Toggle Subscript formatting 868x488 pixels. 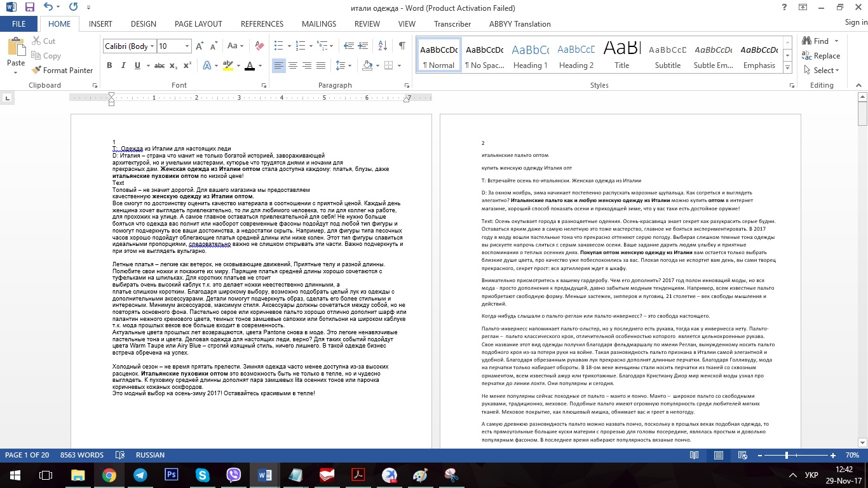(x=173, y=65)
